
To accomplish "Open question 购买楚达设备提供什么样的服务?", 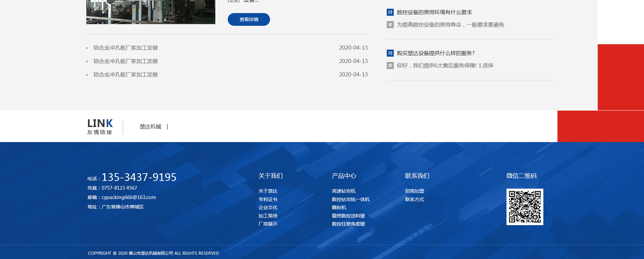I will (435, 53).
